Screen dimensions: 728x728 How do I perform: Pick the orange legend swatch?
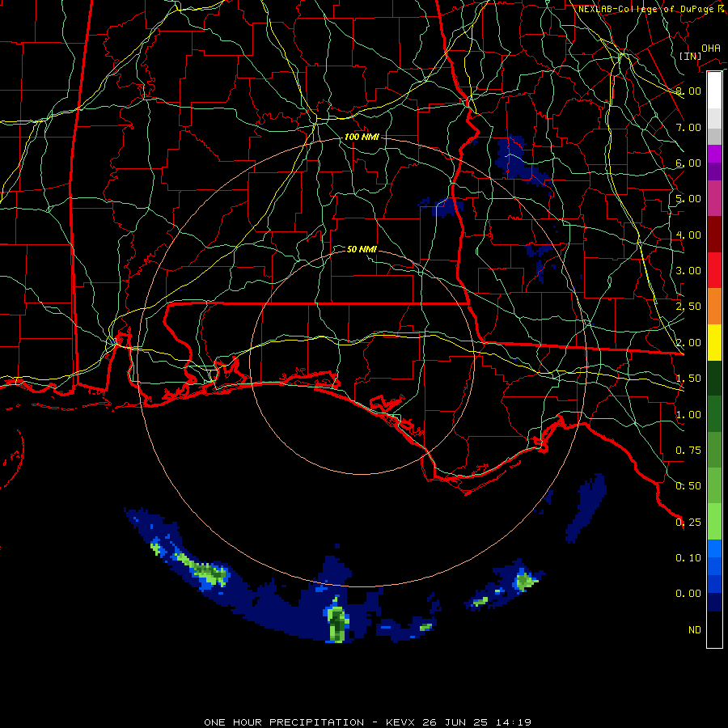coord(714,307)
